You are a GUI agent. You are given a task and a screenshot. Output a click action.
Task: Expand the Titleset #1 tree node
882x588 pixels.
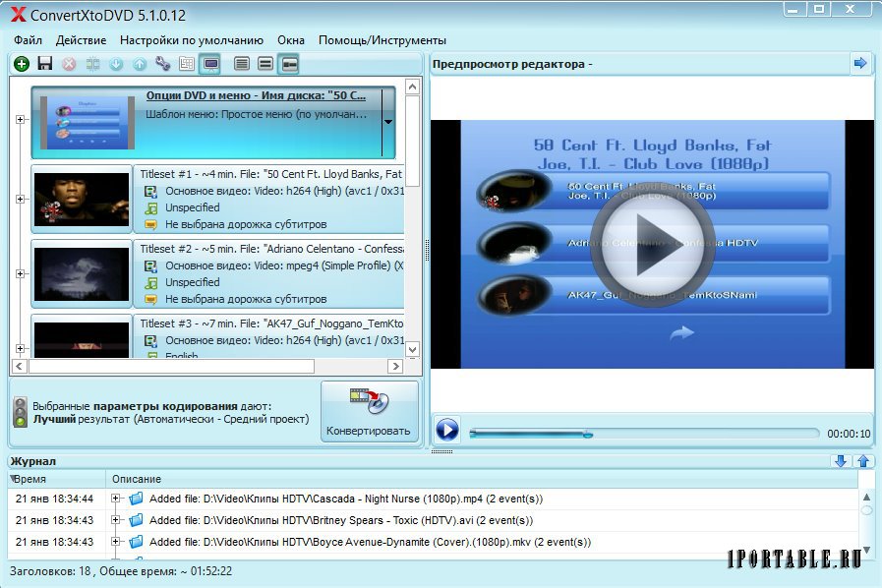pyautogui.click(x=21, y=200)
